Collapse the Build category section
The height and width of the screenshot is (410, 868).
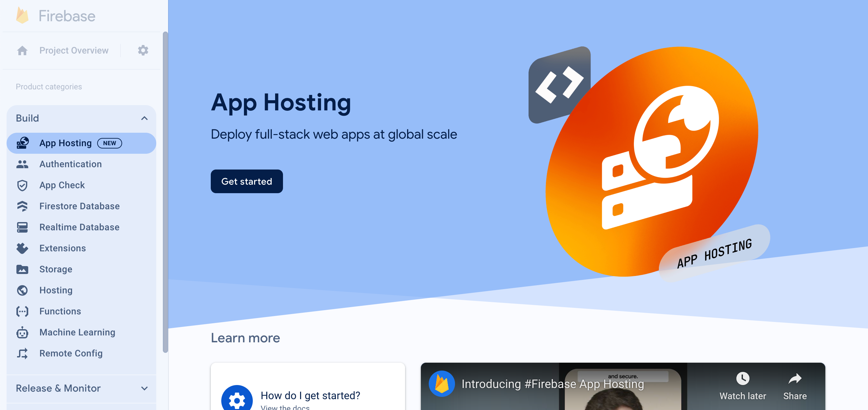[x=144, y=118]
